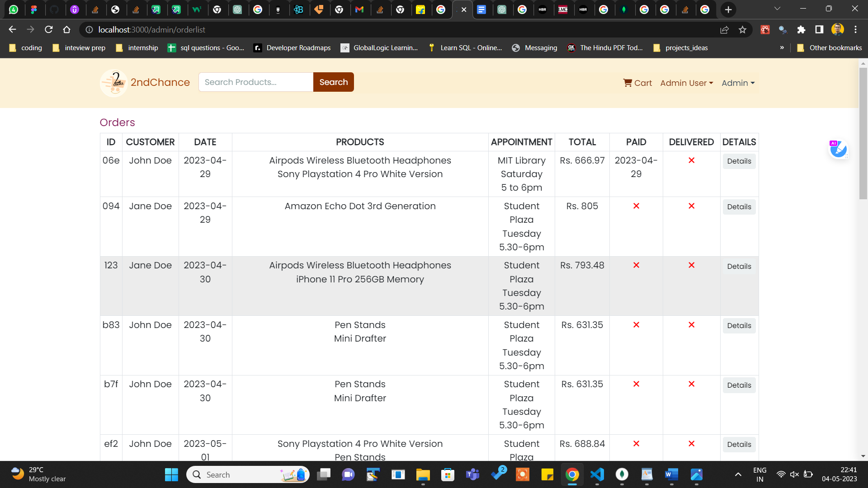Viewport: 868px width, 488px height.
Task: Show hidden bookmarks with double chevron
Action: click(x=782, y=47)
